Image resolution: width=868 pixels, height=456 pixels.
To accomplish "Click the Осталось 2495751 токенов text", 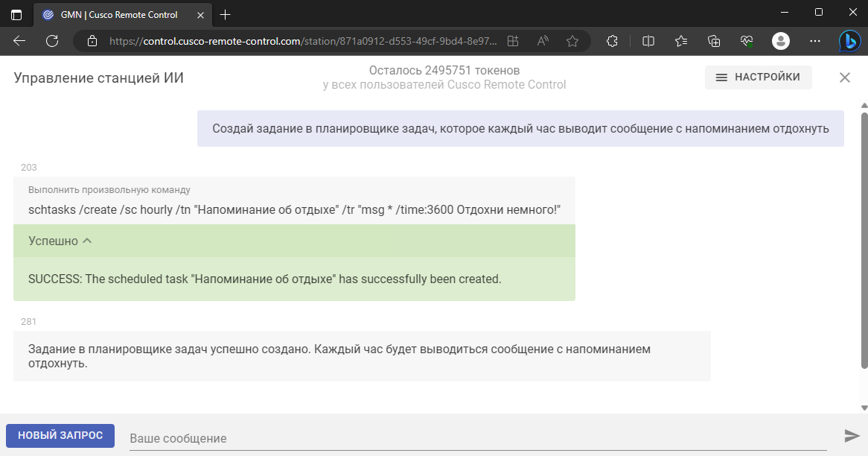I will (x=444, y=70).
